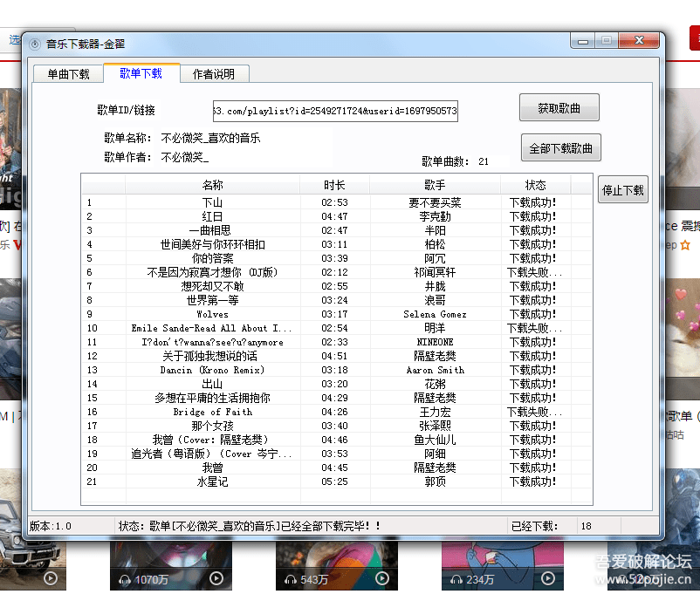This screenshot has width=700, height=594.
Task: Minimize the 音乐下载器 window
Action: [582, 41]
